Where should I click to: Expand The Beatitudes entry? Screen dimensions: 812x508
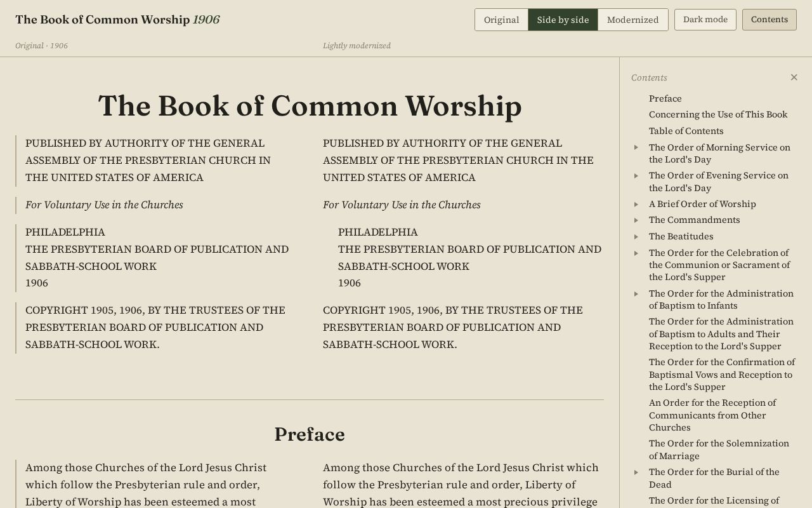click(x=636, y=236)
